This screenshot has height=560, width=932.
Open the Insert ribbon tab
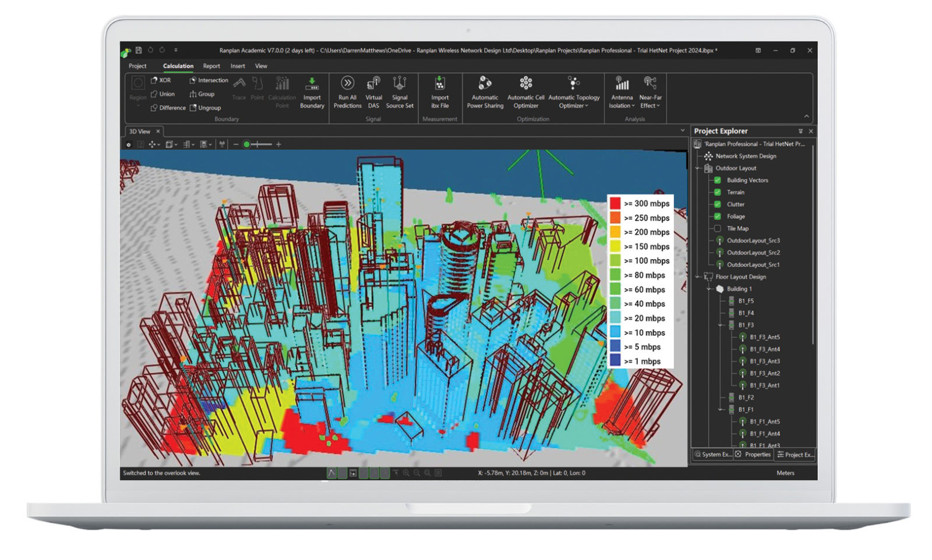(x=238, y=66)
